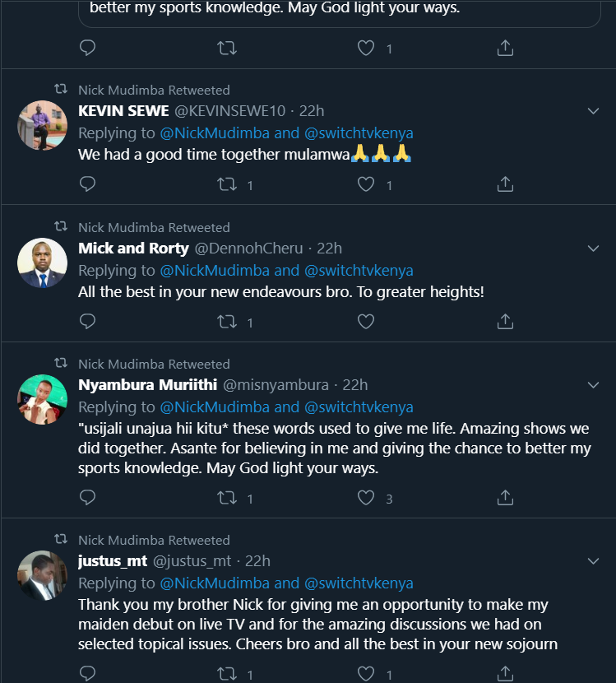
Task: Reply to KEVIN SEWE's tweet
Action: click(x=87, y=184)
